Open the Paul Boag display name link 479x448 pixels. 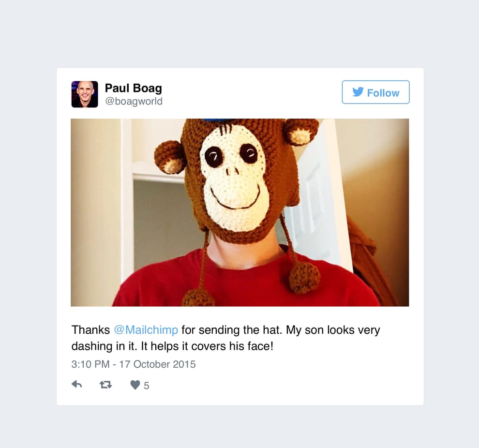133,88
